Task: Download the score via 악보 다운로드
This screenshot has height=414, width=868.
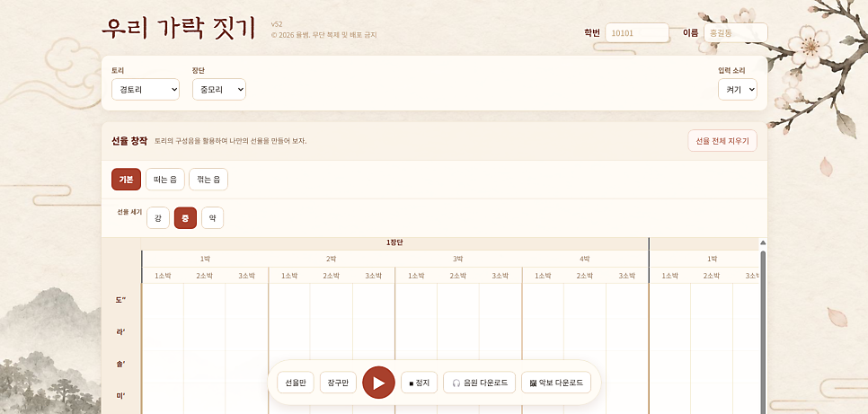Action: (556, 383)
